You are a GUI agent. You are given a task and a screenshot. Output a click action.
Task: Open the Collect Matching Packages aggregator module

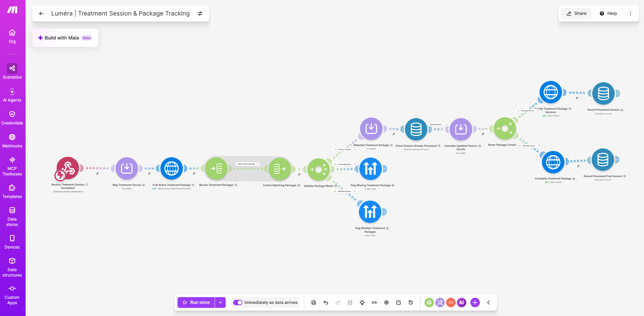(280, 169)
